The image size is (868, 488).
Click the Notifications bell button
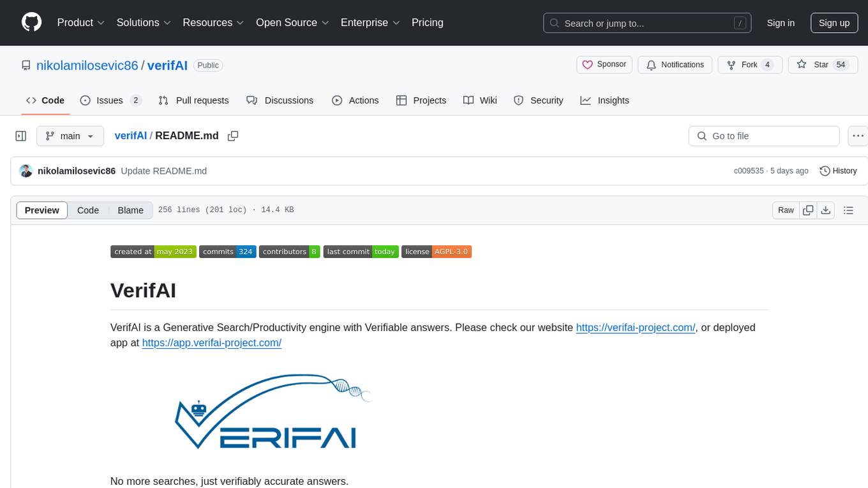point(675,65)
